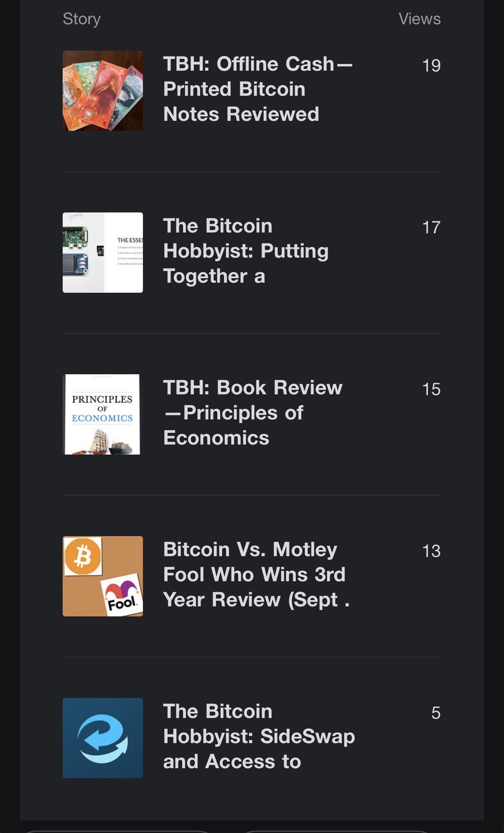Open 'Bitcoin Vs. Motley Fool' 3rd Year Review
504x833 pixels.
(x=256, y=575)
